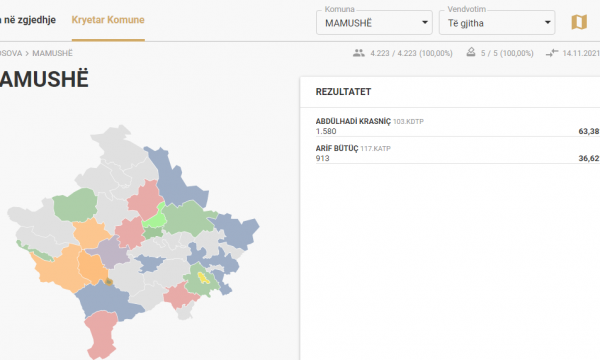Viewport: 600px width, 360px height.
Task: Switch to the në zgjedhje tab
Action: (x=28, y=20)
